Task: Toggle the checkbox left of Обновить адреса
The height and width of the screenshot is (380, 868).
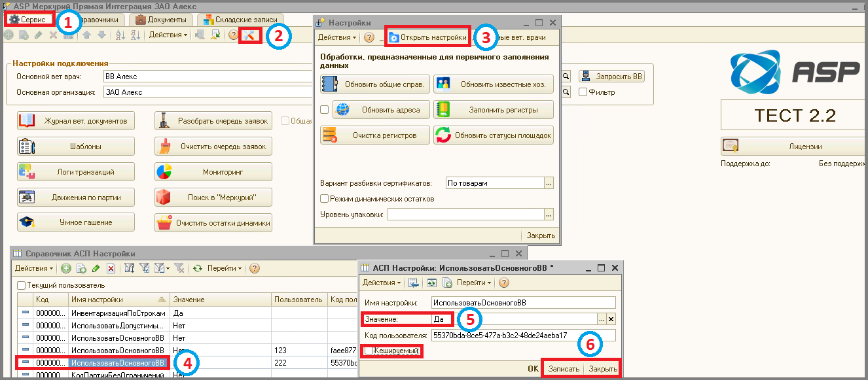Action: (x=325, y=109)
